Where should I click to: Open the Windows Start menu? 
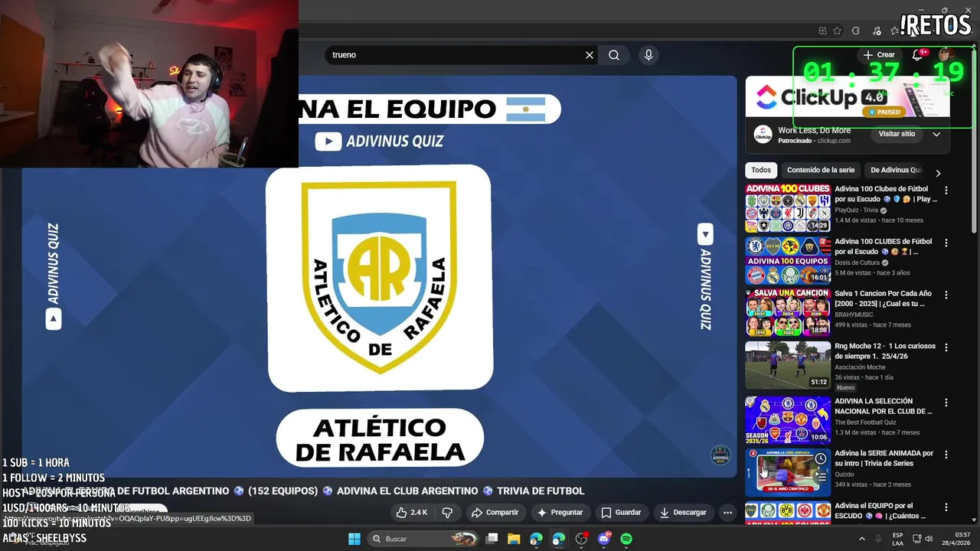pyautogui.click(x=354, y=539)
